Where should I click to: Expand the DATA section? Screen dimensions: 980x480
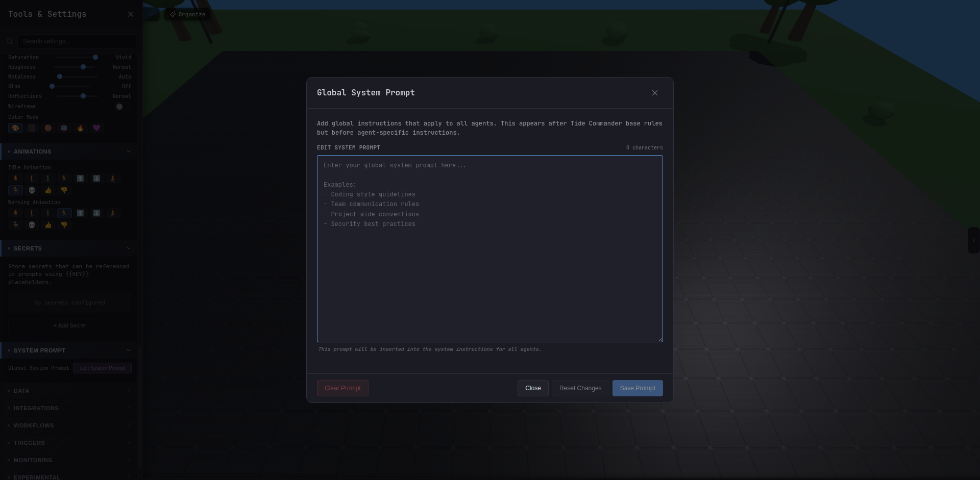[x=68, y=391]
